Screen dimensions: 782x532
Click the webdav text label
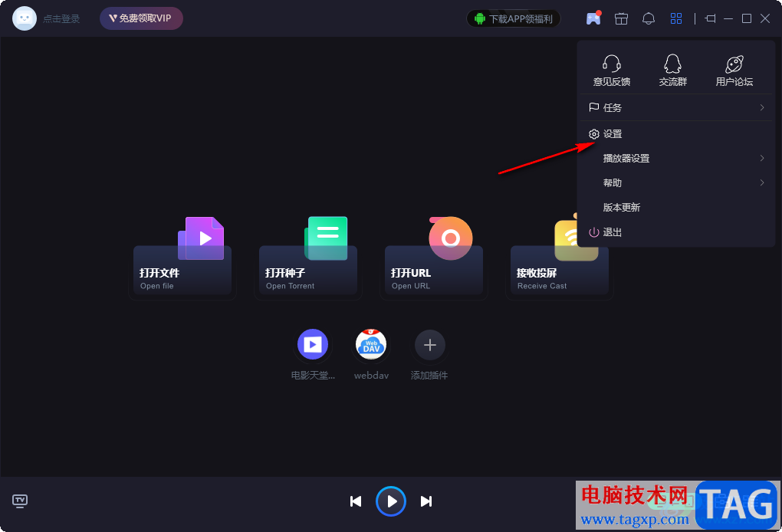tap(371, 376)
